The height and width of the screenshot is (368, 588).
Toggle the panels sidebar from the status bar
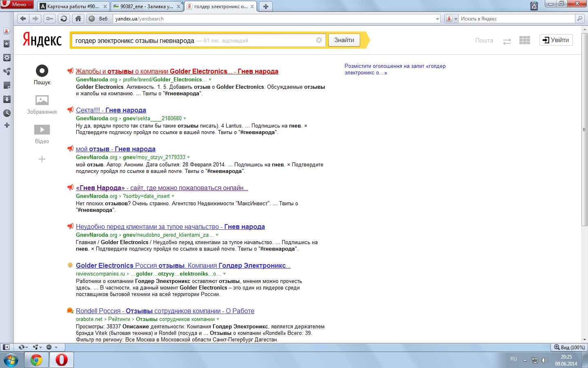6,347
